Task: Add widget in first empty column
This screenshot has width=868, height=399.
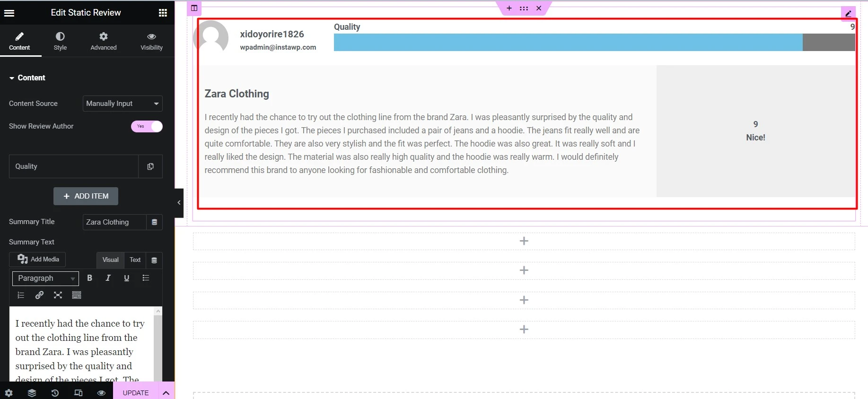Action: (x=524, y=241)
